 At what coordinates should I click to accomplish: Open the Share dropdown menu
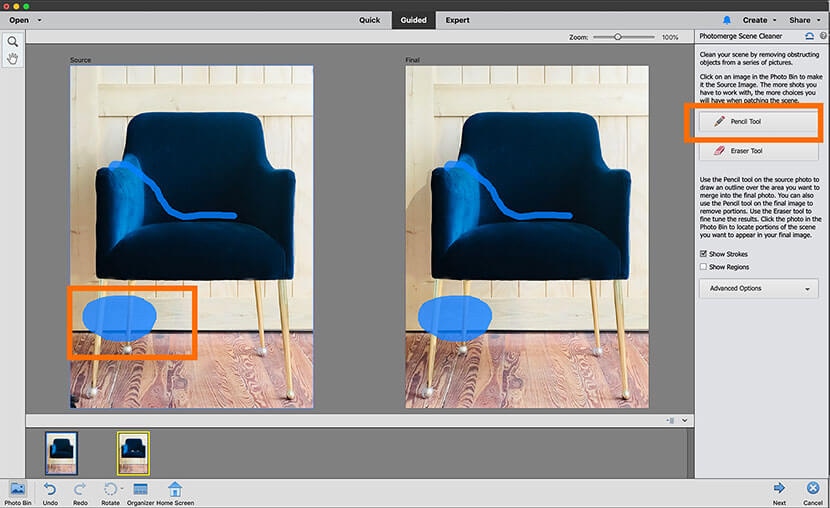pyautogui.click(x=803, y=20)
